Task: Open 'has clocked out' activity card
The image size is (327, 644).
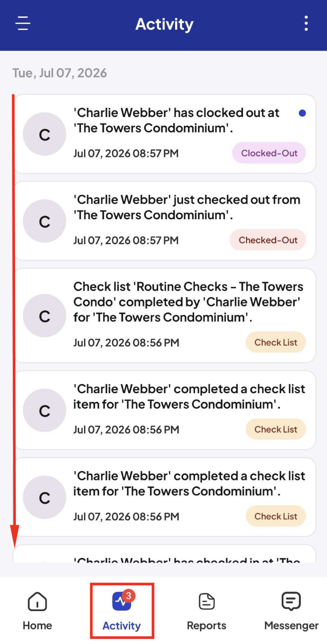Action: [164, 134]
